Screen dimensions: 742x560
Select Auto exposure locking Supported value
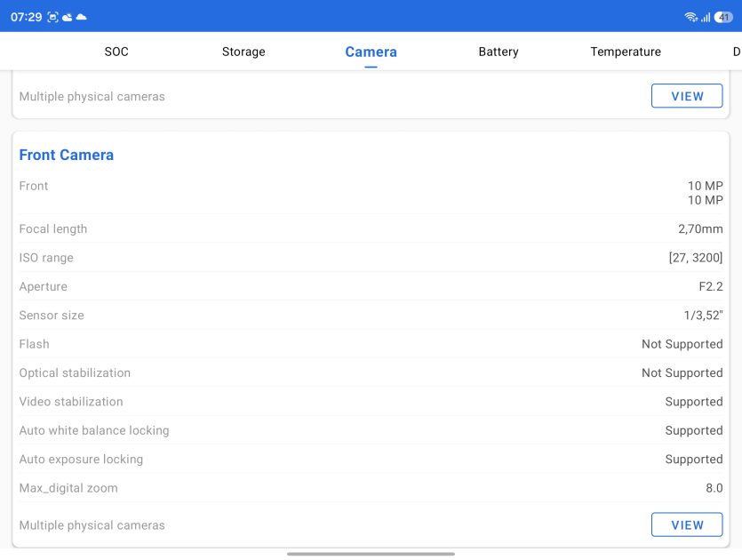pyautogui.click(x=694, y=460)
